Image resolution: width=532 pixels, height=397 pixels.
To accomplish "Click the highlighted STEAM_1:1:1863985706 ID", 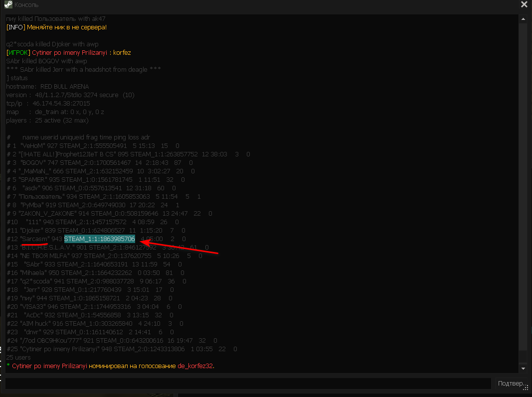I will click(100, 239).
